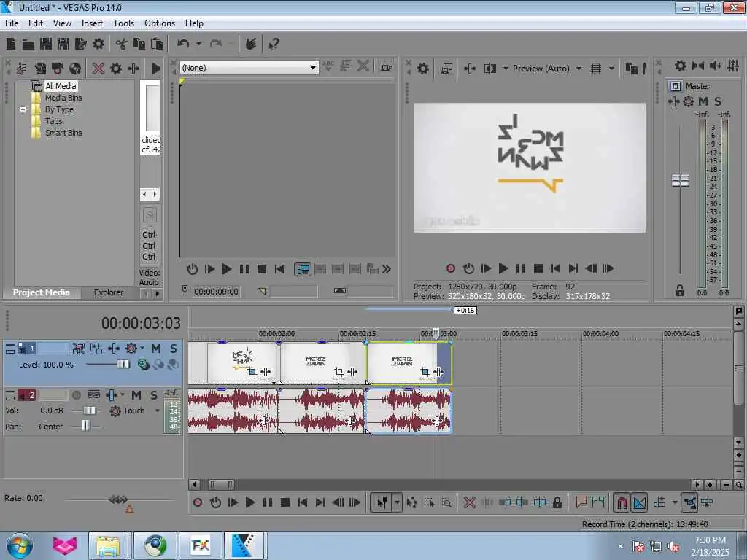Activate the What's This help icon

click(x=274, y=44)
